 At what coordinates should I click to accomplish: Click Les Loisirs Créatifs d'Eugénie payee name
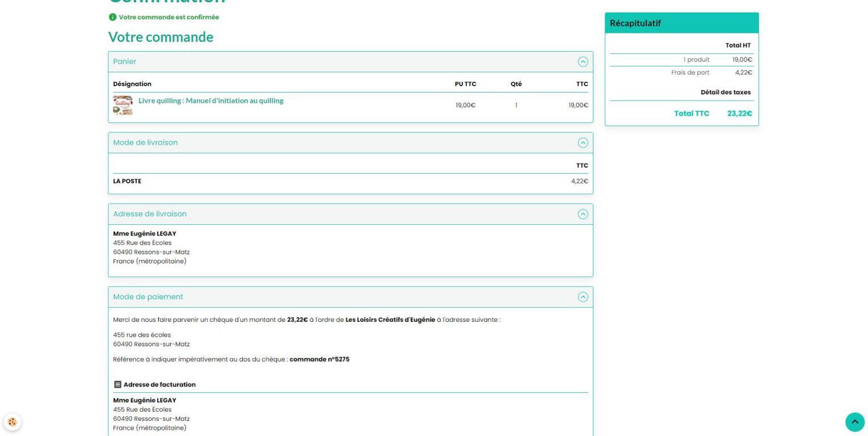pos(390,319)
